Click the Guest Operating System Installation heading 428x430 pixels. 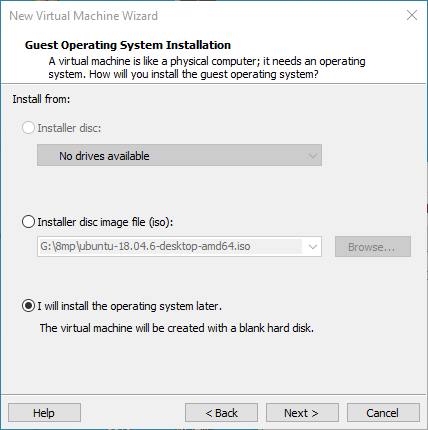pyautogui.click(x=128, y=45)
